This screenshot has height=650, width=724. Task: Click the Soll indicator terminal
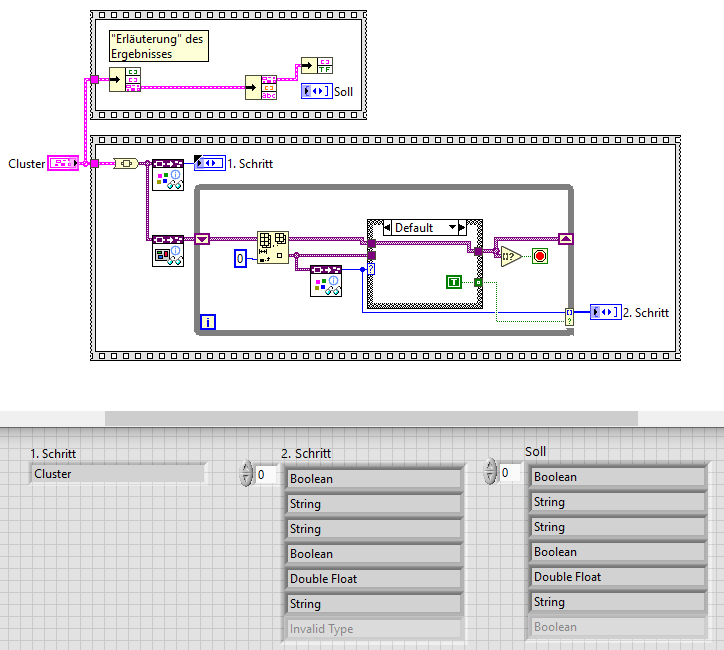[317, 91]
